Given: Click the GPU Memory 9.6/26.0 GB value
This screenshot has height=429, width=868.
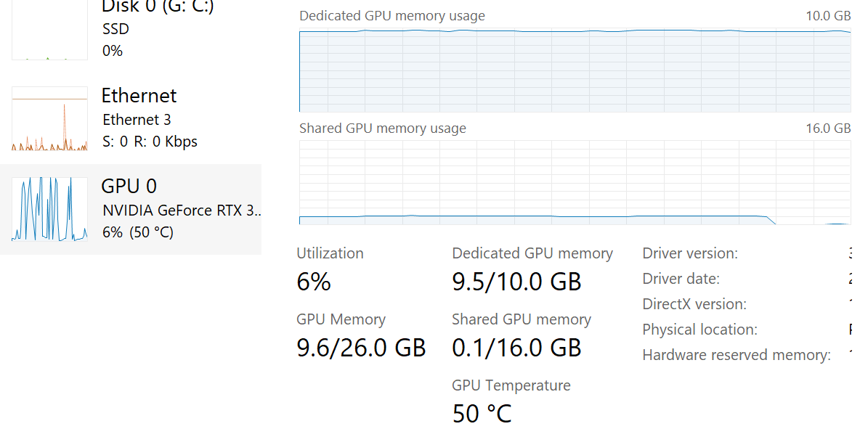Looking at the screenshot, I should click(x=361, y=347).
